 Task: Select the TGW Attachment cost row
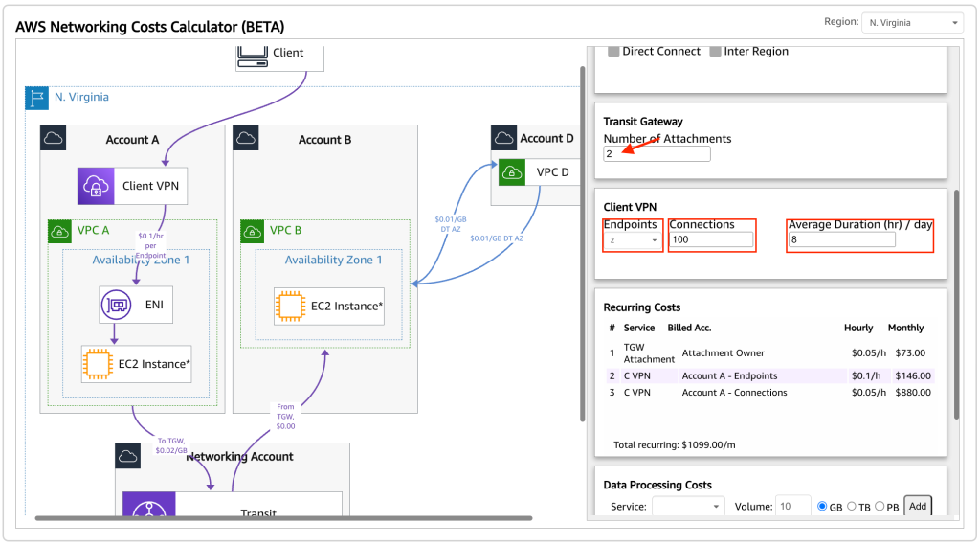(770, 353)
